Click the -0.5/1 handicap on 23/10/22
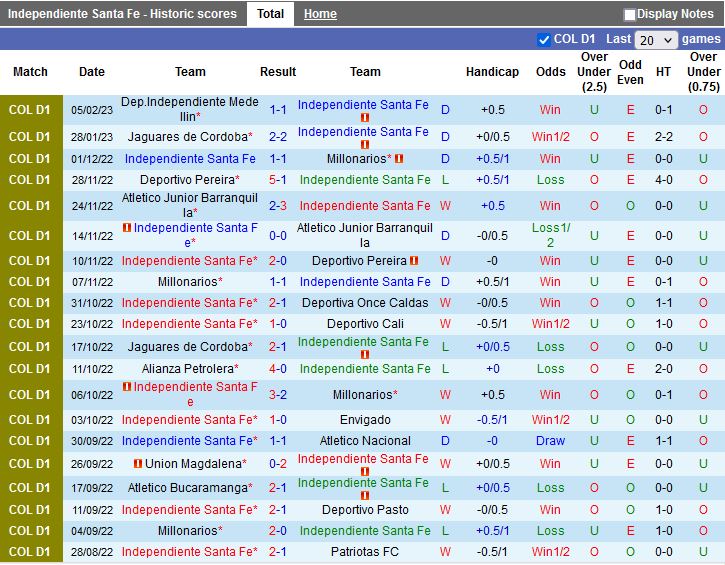The width and height of the screenshot is (725, 565). pyautogui.click(x=492, y=324)
